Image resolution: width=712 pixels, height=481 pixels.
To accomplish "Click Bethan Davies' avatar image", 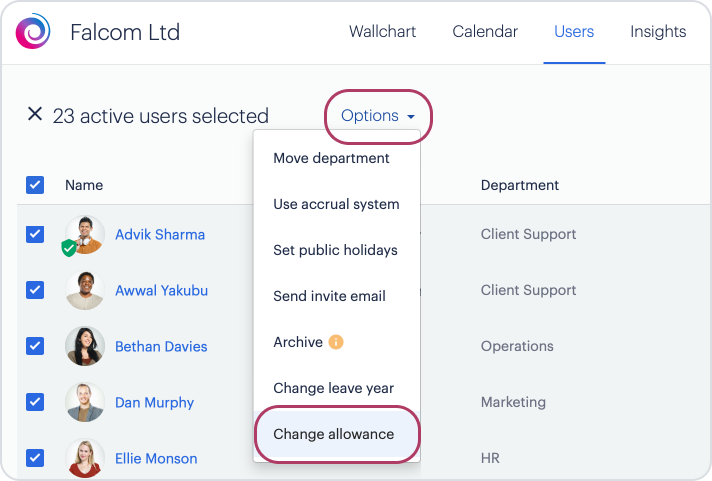I will [x=85, y=346].
